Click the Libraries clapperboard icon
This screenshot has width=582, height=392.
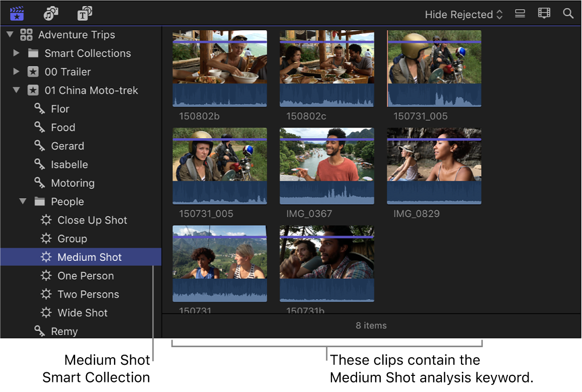pyautogui.click(x=16, y=13)
